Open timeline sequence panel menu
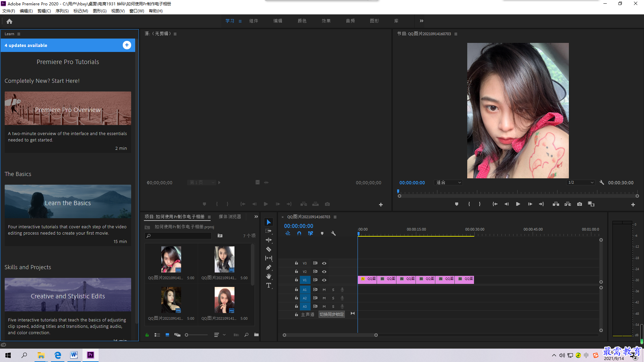644x362 pixels. (x=335, y=217)
